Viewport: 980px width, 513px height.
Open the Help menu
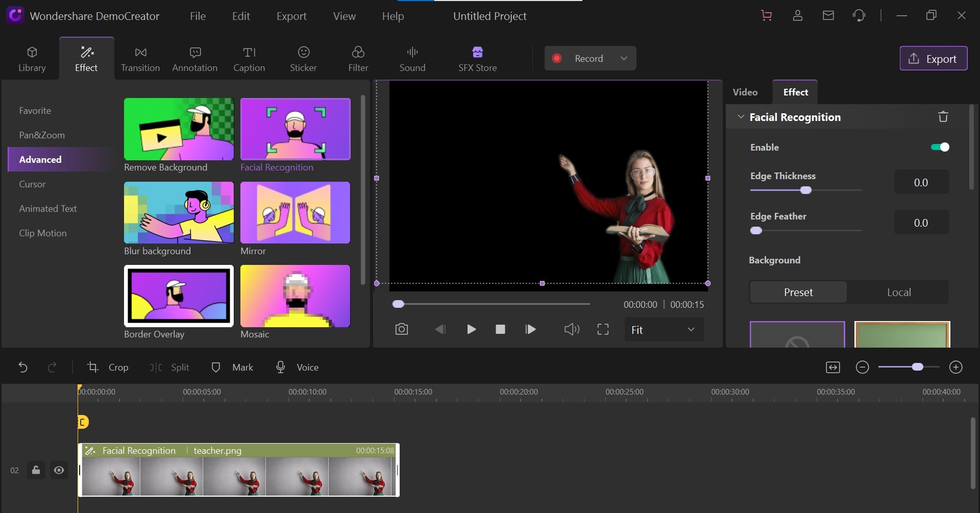pos(393,16)
